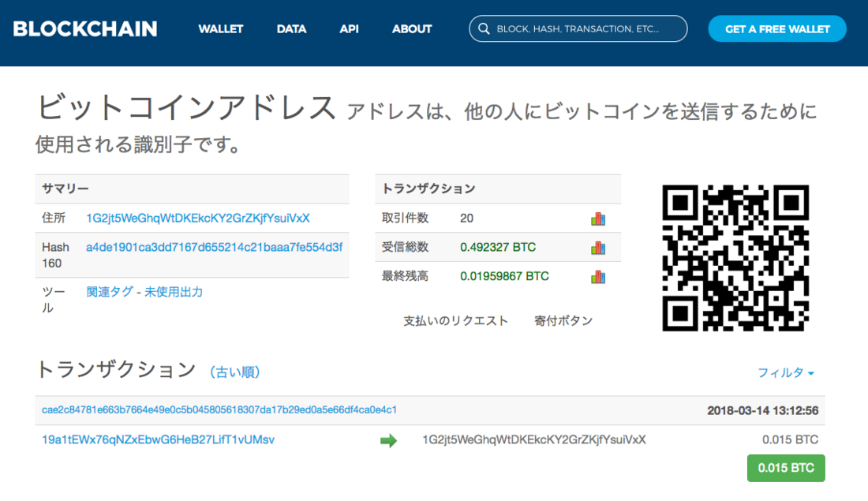Screen dimensions: 868x501
Task: Click the サマリー table header
Action: pyautogui.click(x=192, y=189)
